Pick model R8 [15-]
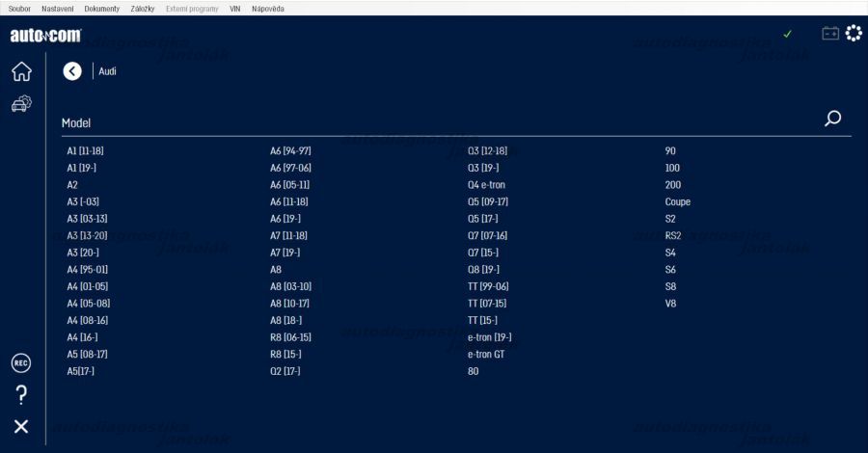This screenshot has height=453, width=868. 285,354
